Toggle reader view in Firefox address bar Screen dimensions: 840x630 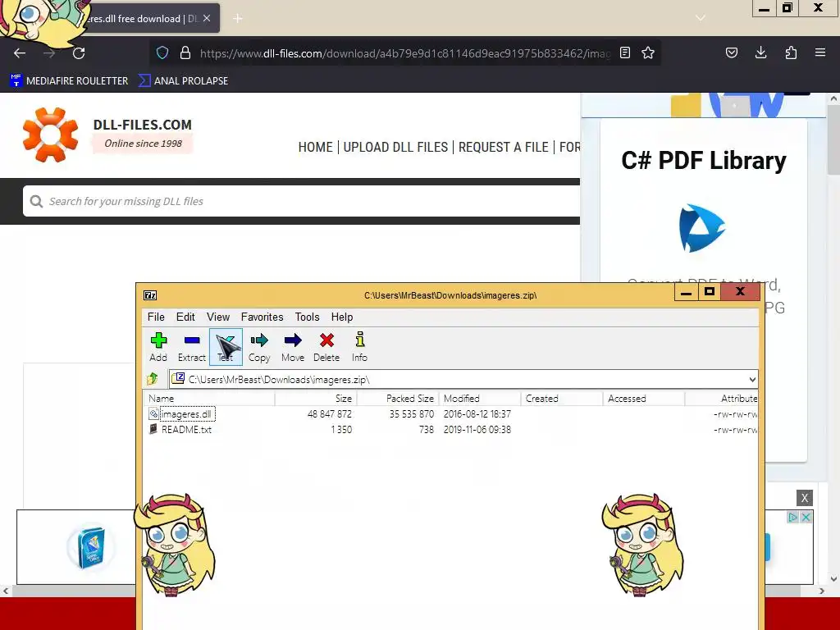(x=624, y=52)
